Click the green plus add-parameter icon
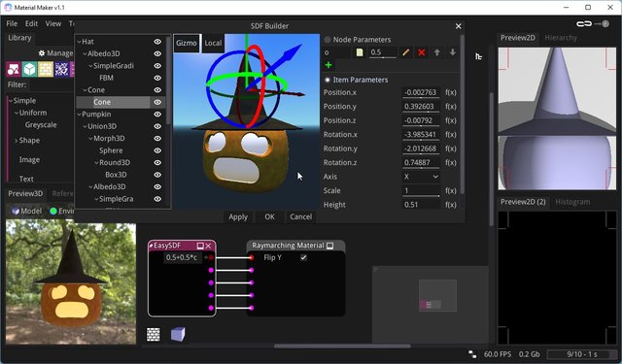 click(x=328, y=65)
